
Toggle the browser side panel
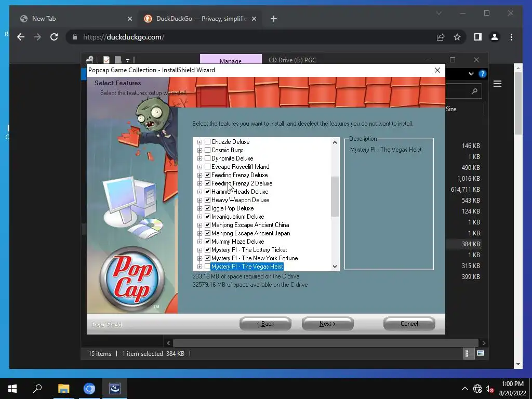[x=478, y=37]
